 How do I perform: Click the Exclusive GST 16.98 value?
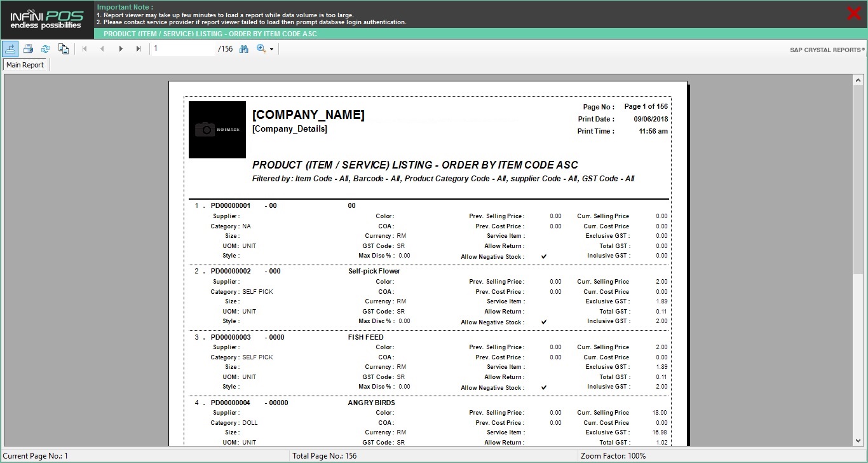[x=660, y=432]
